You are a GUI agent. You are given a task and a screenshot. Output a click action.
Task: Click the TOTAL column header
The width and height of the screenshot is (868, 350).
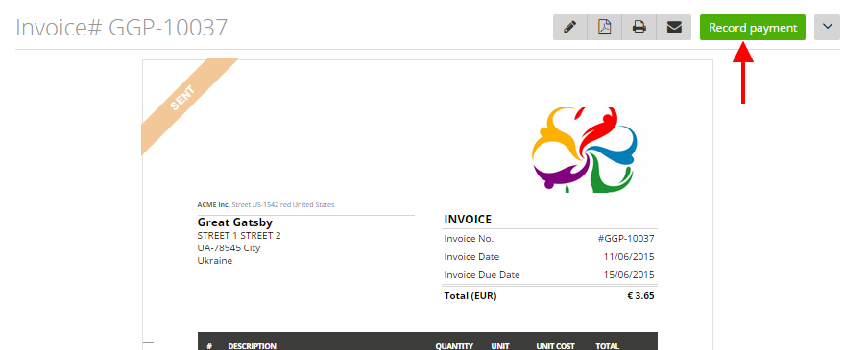607,346
